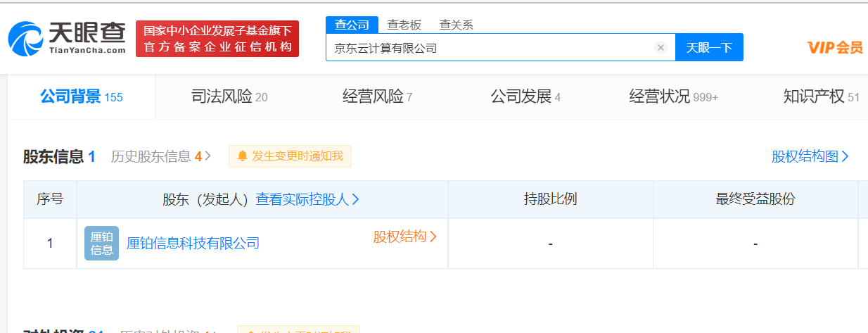Open 查看实际控股人 link
The width and height of the screenshot is (868, 333).
pos(307,199)
